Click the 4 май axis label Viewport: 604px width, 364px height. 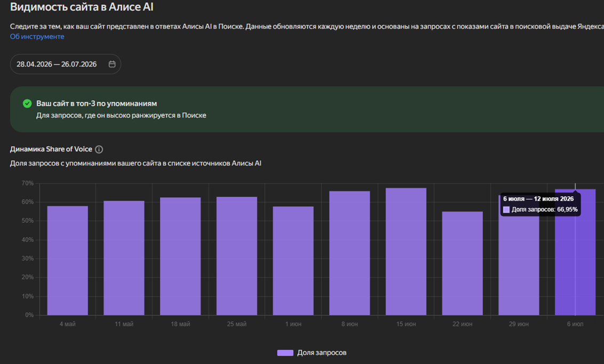[x=67, y=325]
